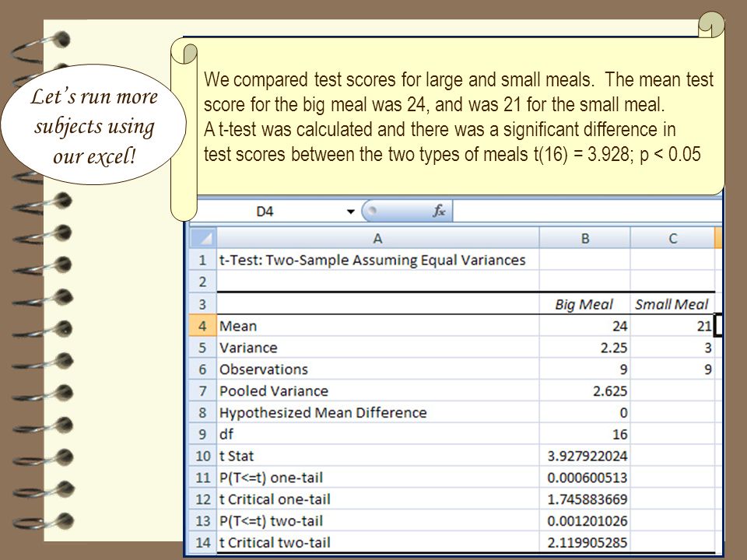Click Small Meal observations value 9

coord(672,369)
